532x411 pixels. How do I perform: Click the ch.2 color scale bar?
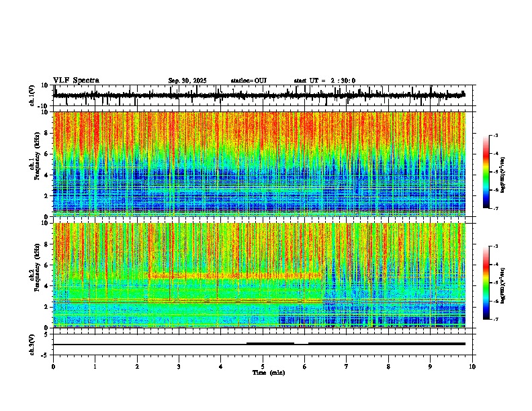click(486, 283)
